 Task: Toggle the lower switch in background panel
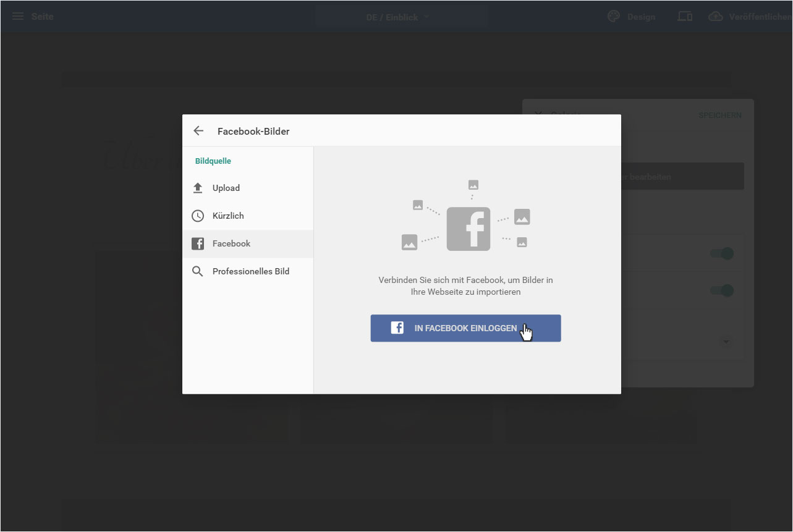pos(722,290)
